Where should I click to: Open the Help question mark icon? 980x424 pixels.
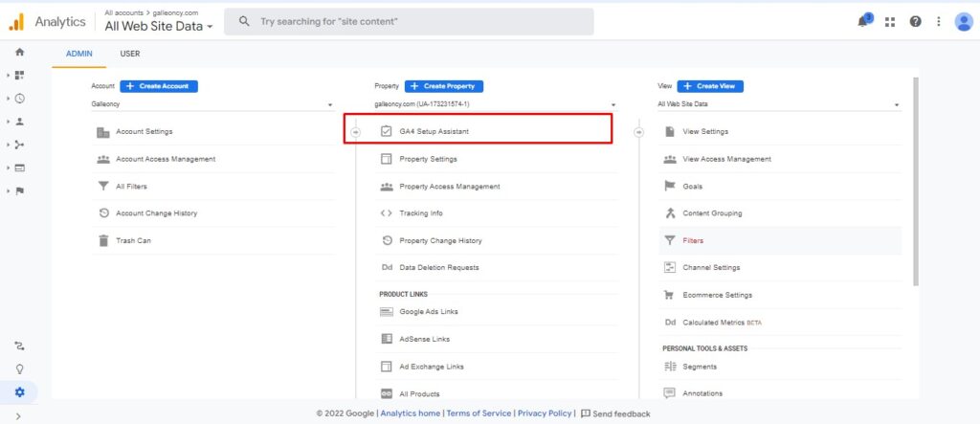(915, 22)
